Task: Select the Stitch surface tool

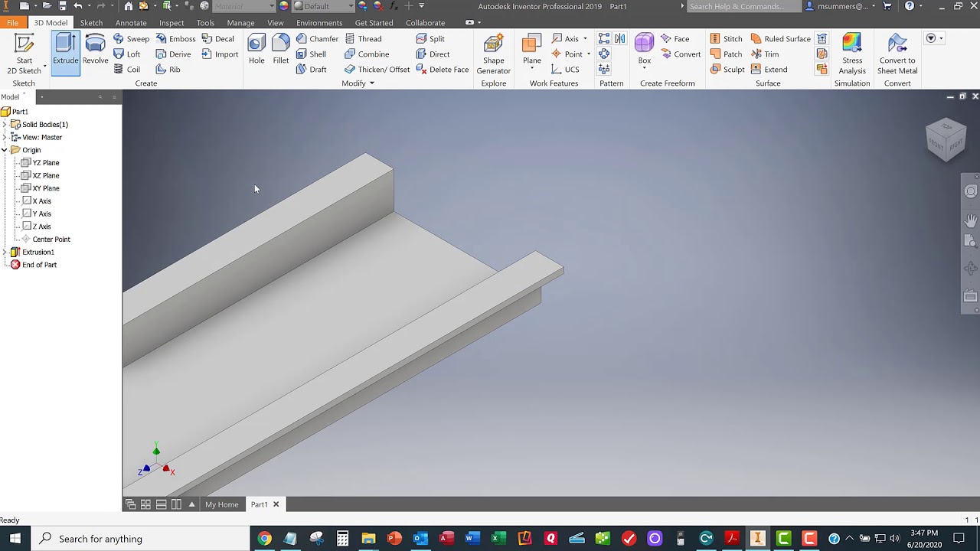Action: [x=726, y=39]
